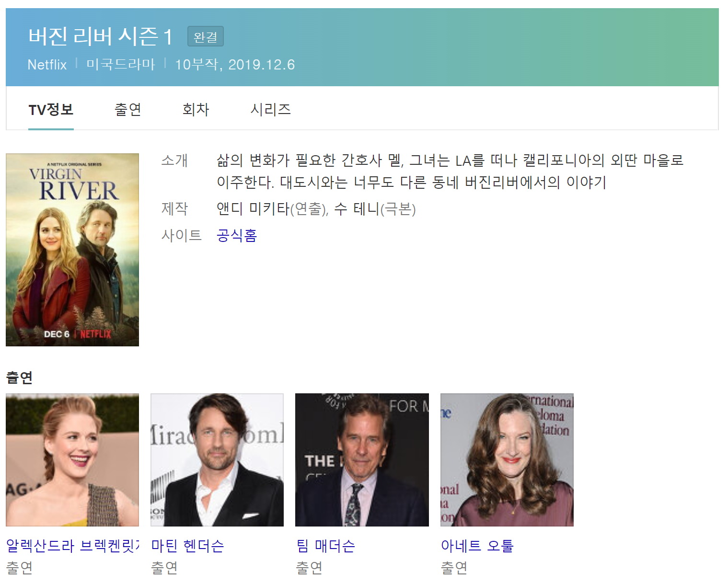Image resolution: width=728 pixels, height=584 pixels.
Task: Click the 완결 status badge
Action: [206, 37]
